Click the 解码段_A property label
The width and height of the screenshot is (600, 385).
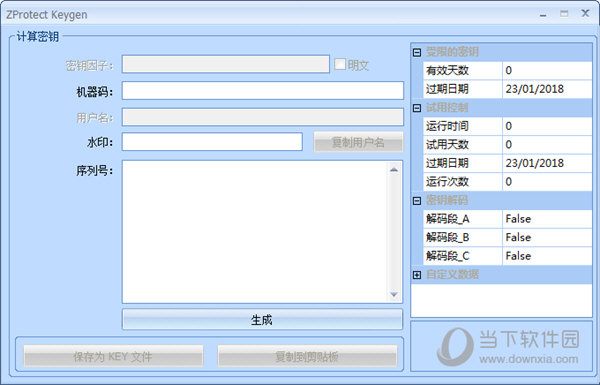pos(448,219)
